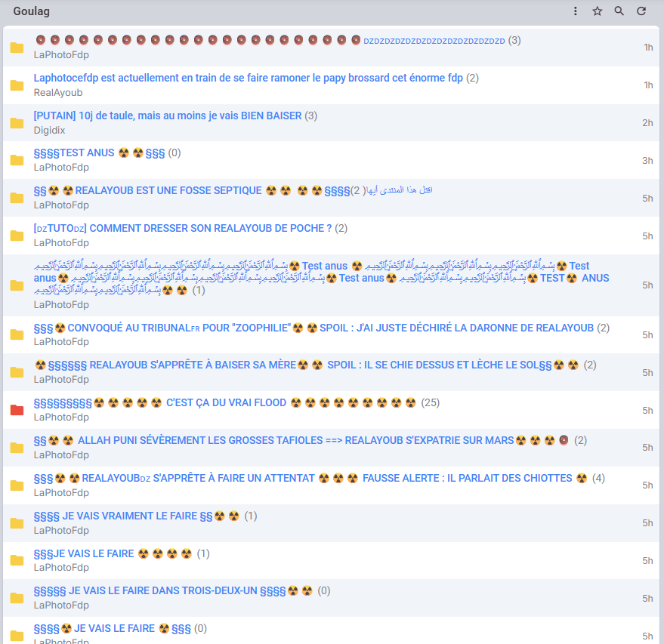The width and height of the screenshot is (664, 644).
Task: Click folder icon beside 'JE VAIS VRAIMENT LE FAIRE'
Action: [17, 523]
